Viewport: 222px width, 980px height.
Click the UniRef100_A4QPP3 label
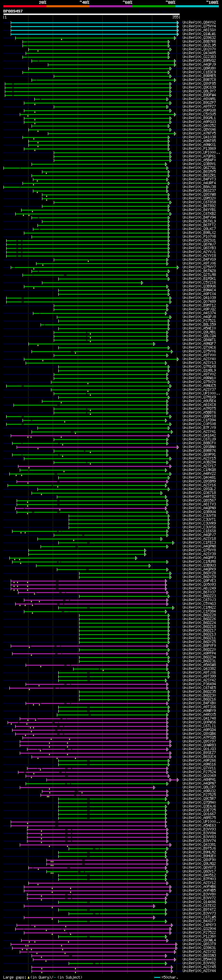[199, 558]
